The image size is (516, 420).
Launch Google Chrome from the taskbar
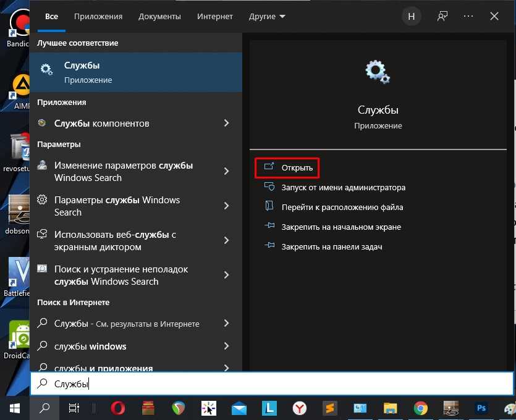click(421, 408)
